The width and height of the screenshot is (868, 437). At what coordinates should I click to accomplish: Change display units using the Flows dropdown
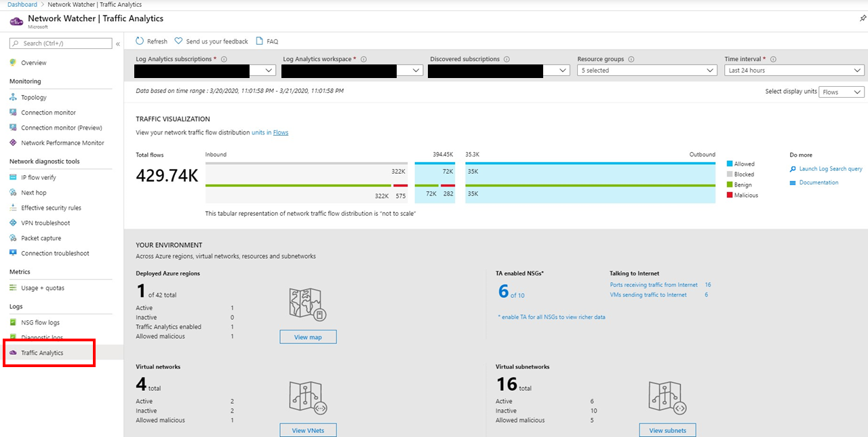[841, 92]
